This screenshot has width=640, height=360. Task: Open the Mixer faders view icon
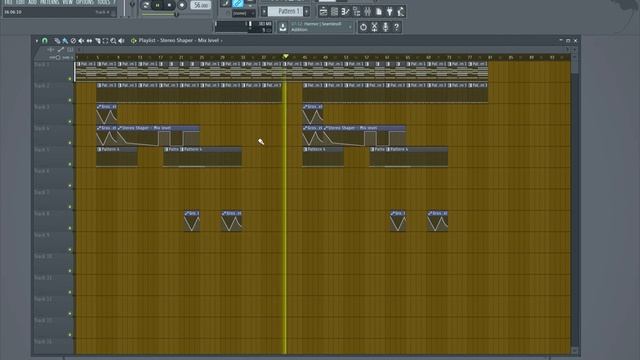click(367, 12)
